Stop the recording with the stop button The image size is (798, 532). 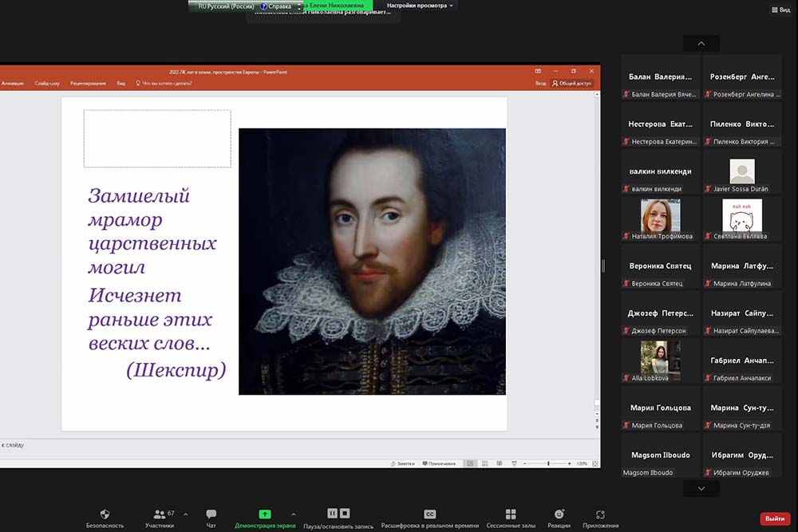344,513
